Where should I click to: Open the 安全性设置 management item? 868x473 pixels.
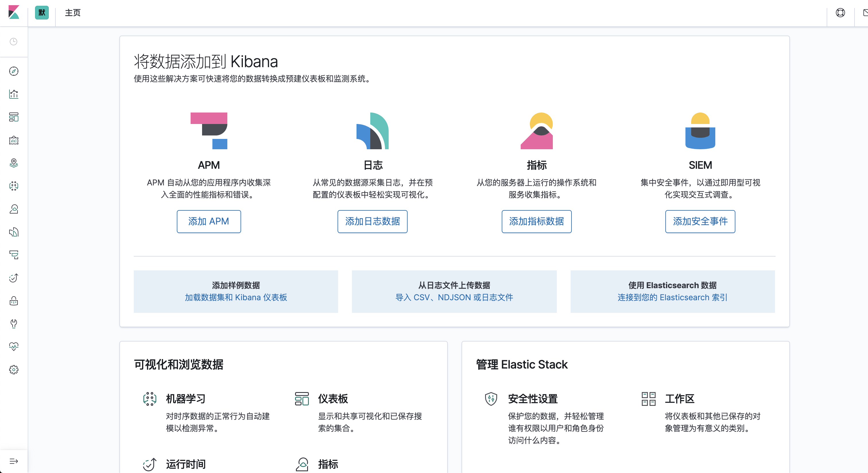(x=532, y=399)
